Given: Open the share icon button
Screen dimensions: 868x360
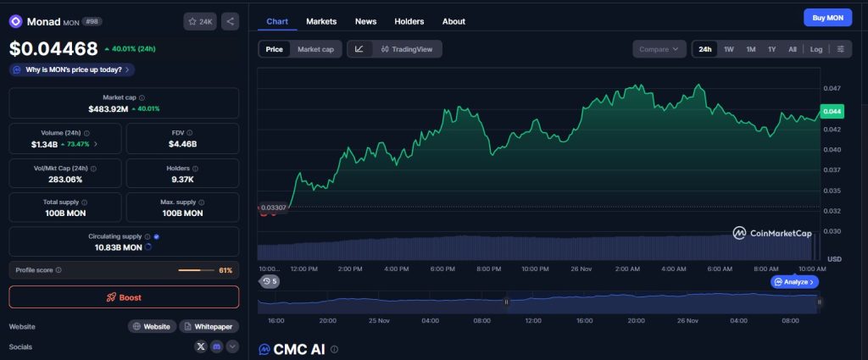Looking at the screenshot, I should pyautogui.click(x=231, y=21).
